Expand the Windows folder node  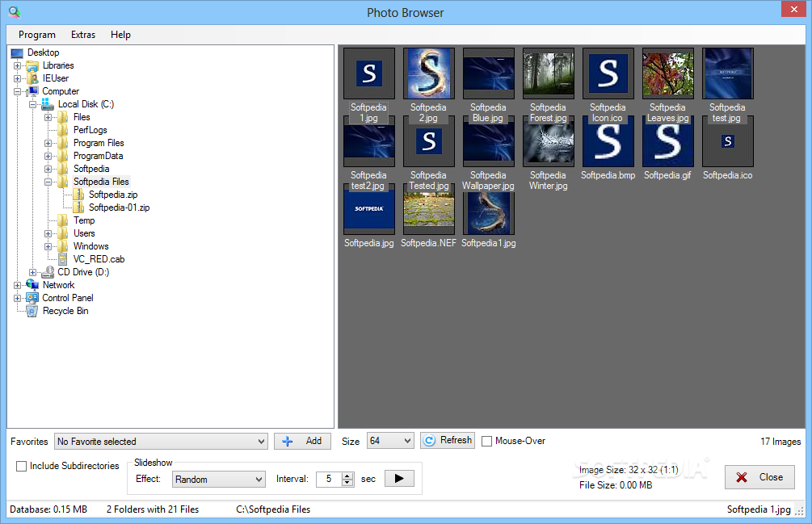(48, 247)
